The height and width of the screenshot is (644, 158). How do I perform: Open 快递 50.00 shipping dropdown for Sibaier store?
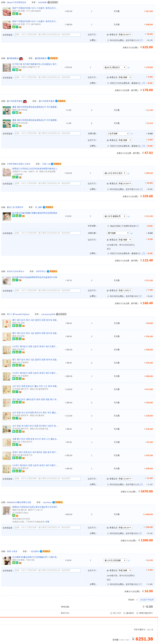pyautogui.click(x=125, y=34)
